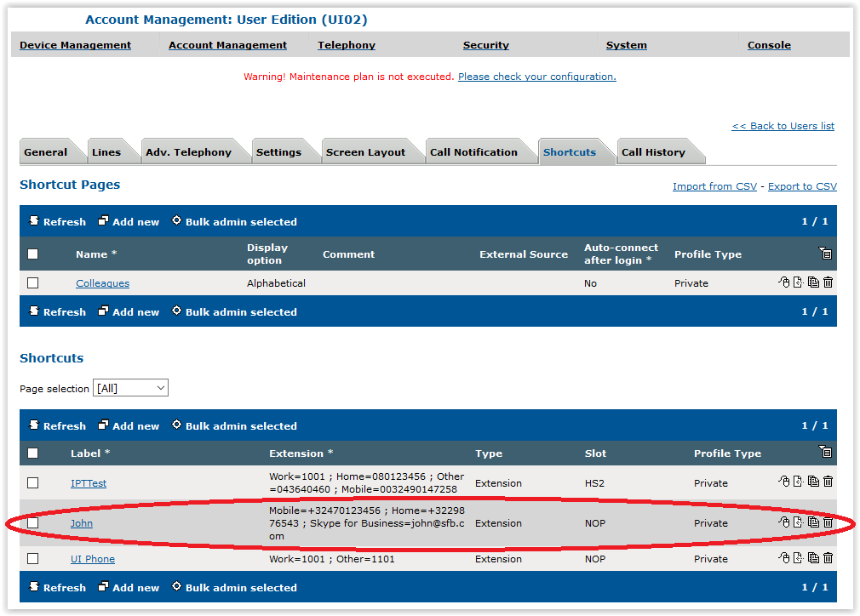Open the Security menu
Image resolution: width=860 pixels, height=616 pixels.
coord(486,45)
